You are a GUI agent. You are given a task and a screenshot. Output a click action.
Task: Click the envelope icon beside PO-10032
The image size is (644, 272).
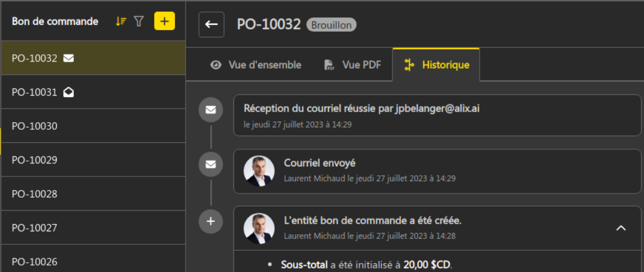point(69,58)
